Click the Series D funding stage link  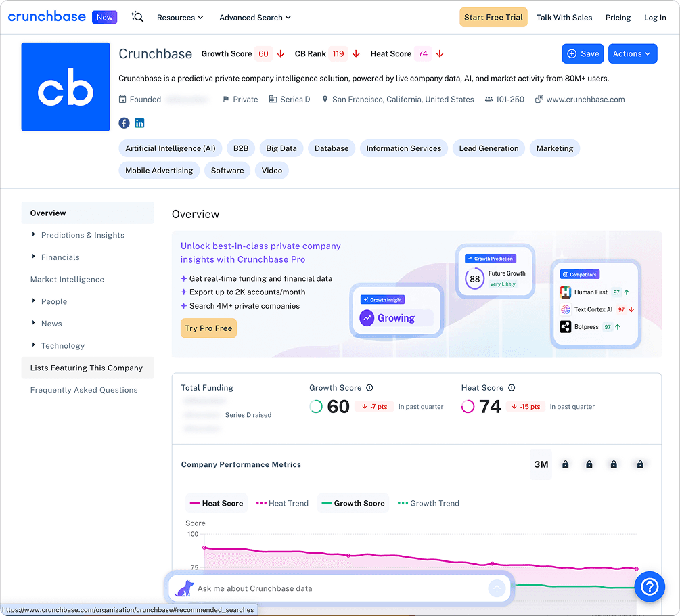[x=295, y=100]
